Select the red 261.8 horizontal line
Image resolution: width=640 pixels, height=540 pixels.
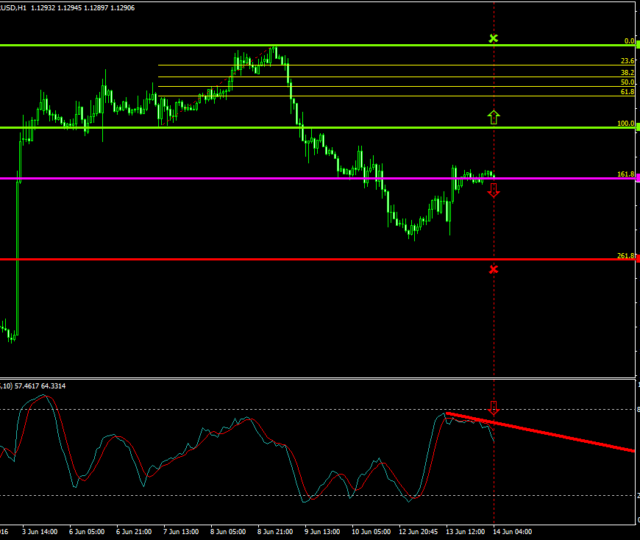[x=300, y=259]
